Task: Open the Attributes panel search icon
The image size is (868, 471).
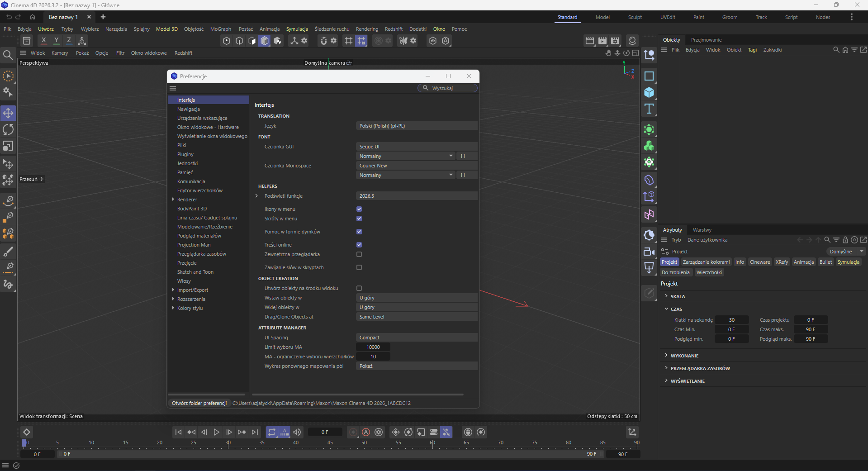Action: tap(827, 240)
